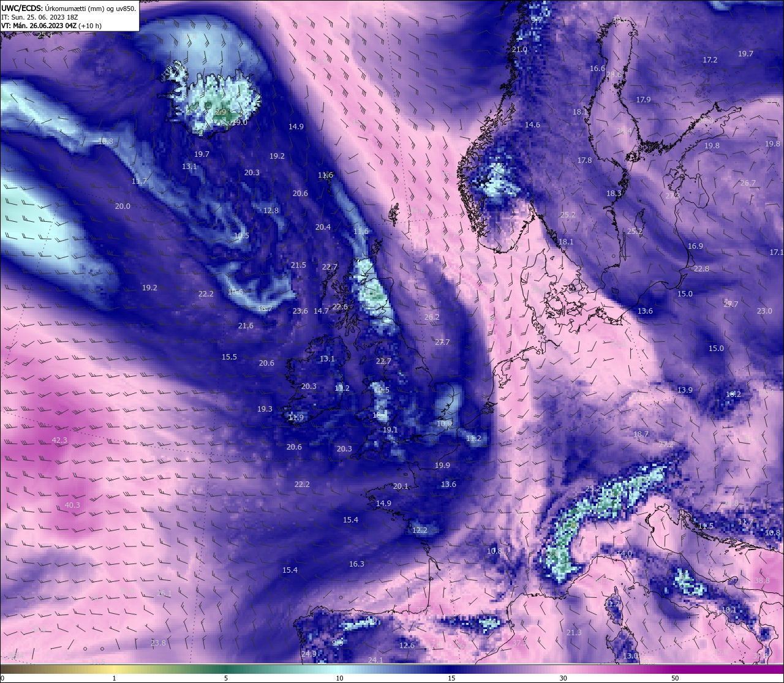The height and width of the screenshot is (683, 784).
Task: Select the 20.0 value on the map
Action: tap(123, 206)
